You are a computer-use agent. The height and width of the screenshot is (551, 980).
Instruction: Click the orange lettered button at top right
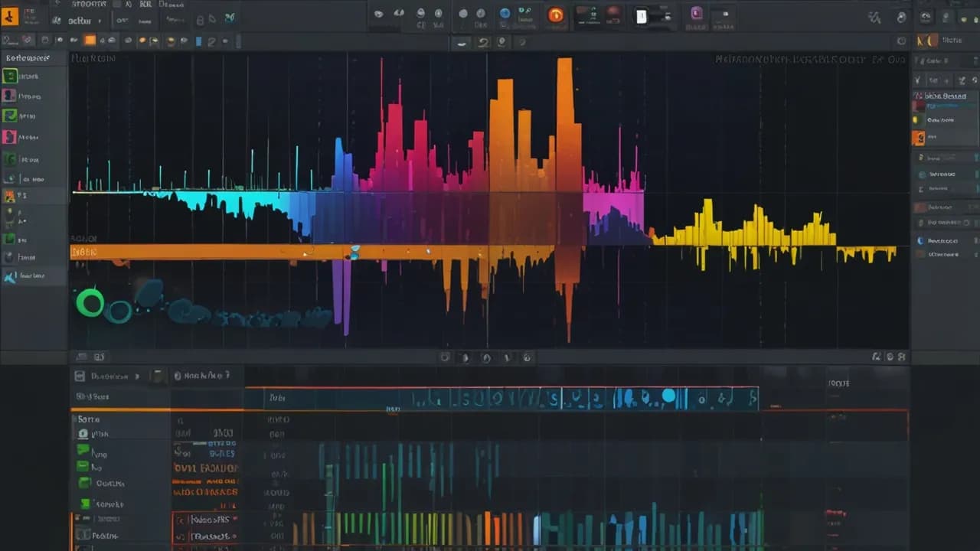[926, 41]
